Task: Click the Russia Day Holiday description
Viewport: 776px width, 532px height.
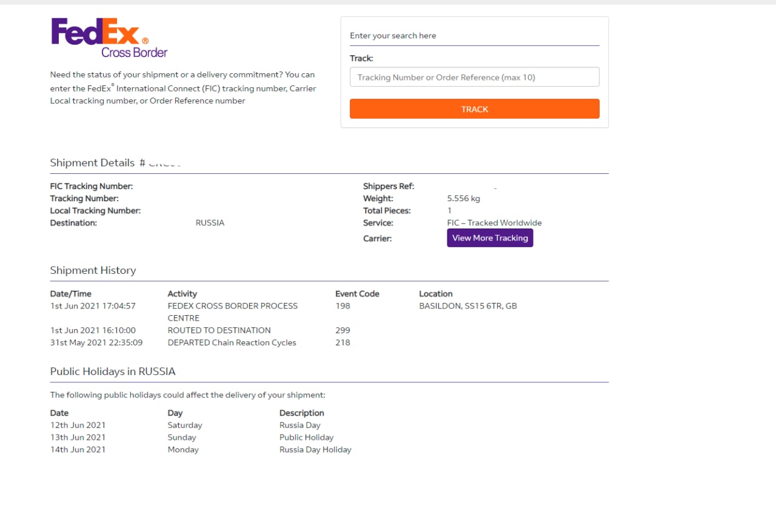Action: (315, 450)
